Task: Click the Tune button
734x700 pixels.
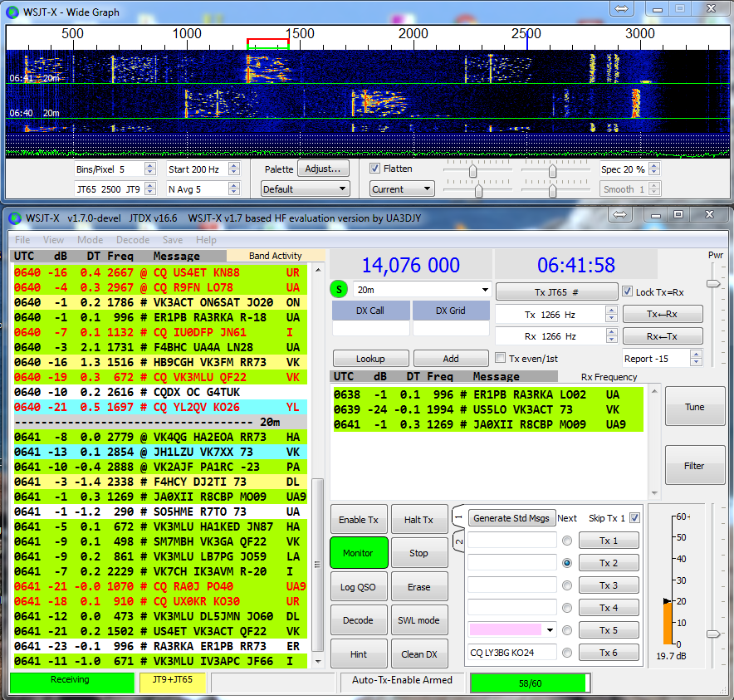Action: click(x=695, y=406)
